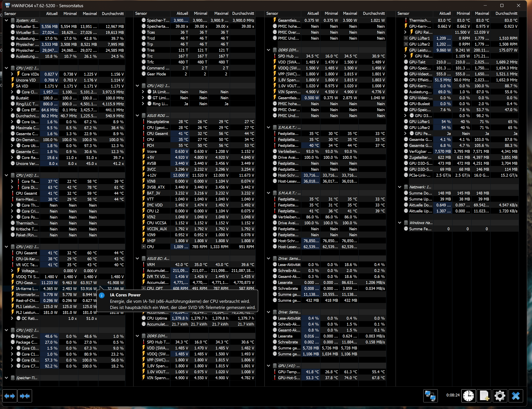Click HWiNFO64 title bar app icon

[x=8, y=5]
